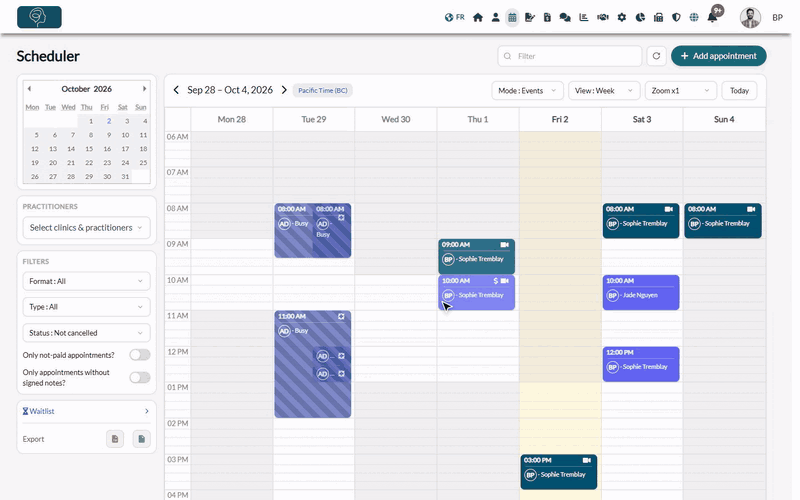Open the bar chart reports icon

(584, 17)
